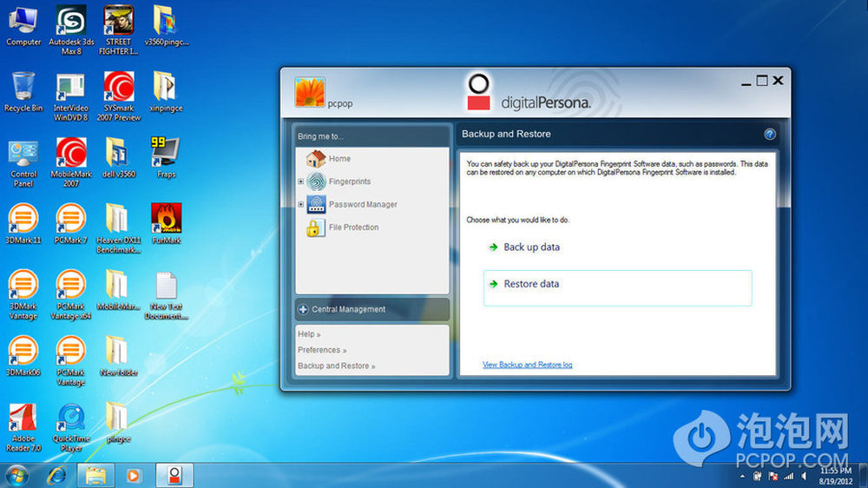Open the Action Center flag icon
868x488 pixels.
pyautogui.click(x=773, y=477)
